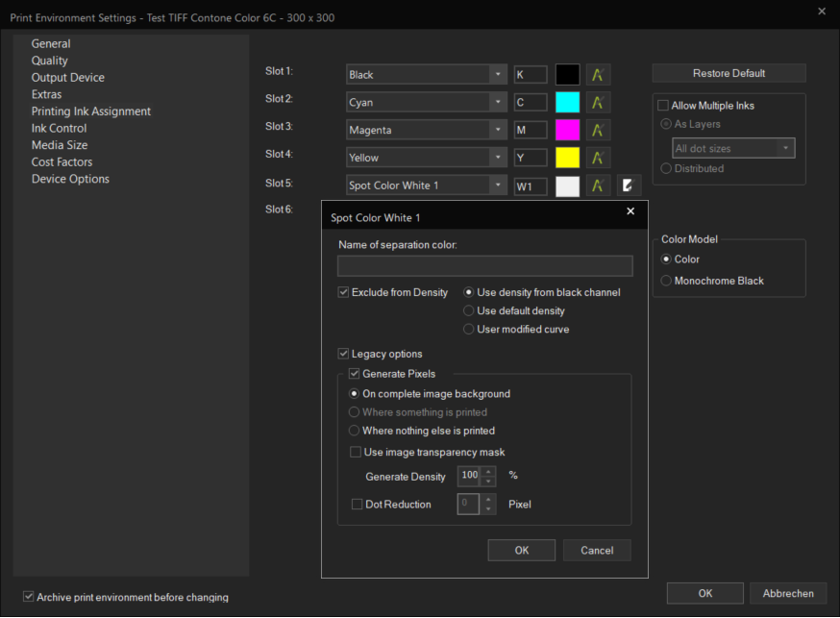Close the Spot Color White 1 dialog
The width and height of the screenshot is (840, 618).
tap(630, 211)
